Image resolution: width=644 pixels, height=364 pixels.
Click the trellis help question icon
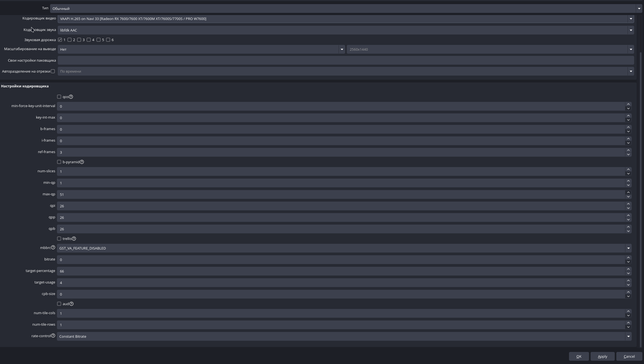pos(74,239)
